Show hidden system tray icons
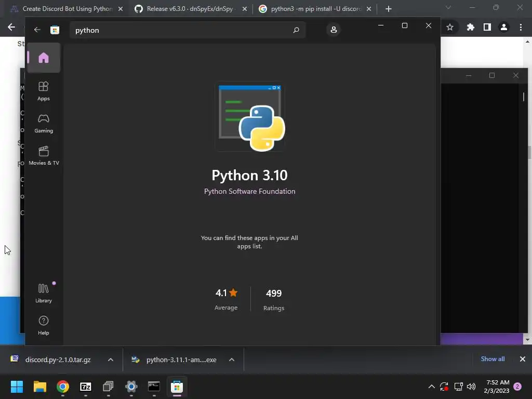The height and width of the screenshot is (399, 532). (x=432, y=387)
